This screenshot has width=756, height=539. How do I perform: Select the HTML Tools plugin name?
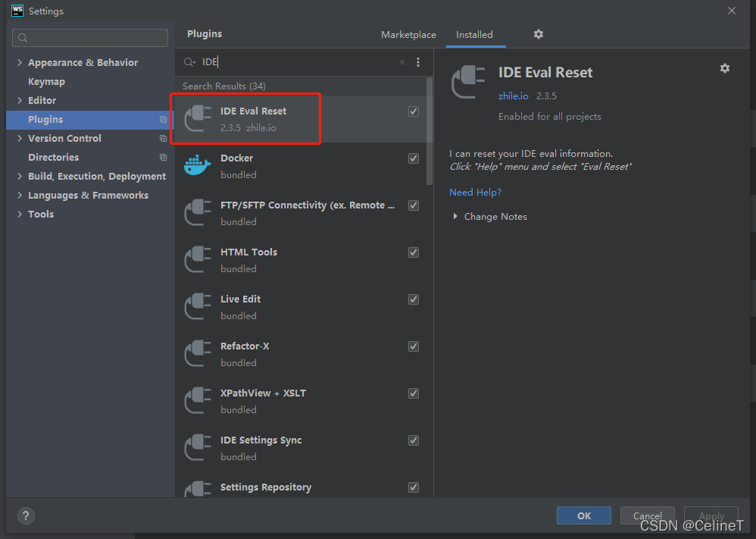pyautogui.click(x=248, y=252)
